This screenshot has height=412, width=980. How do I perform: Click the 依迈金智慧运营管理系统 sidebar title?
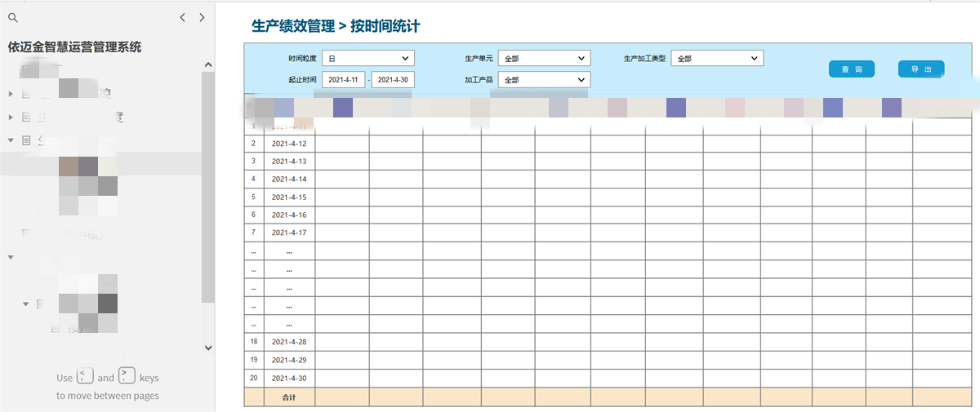point(74,47)
